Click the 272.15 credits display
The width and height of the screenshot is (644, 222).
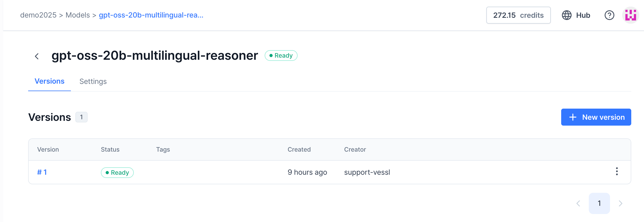point(518,15)
